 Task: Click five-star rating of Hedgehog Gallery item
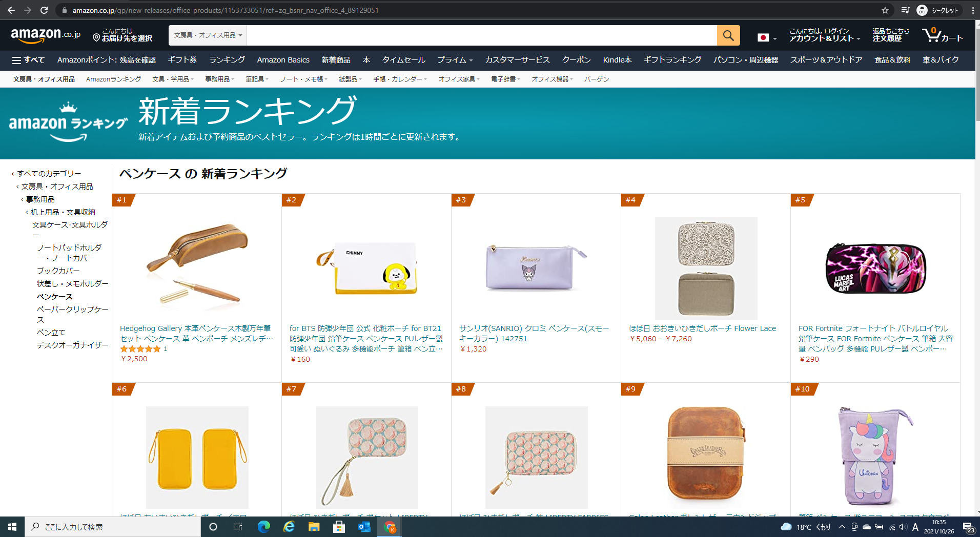pos(140,349)
